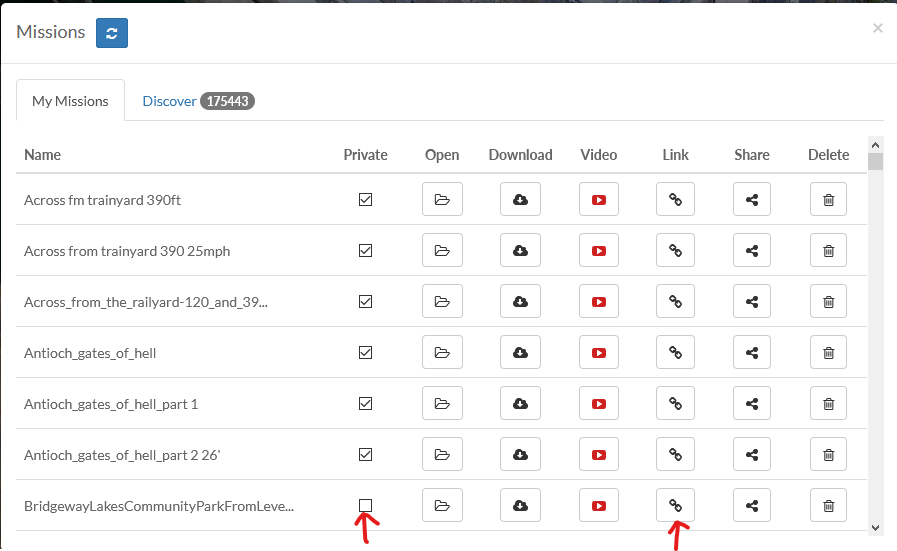Open the BridgewayLakesCommunityPark mission

tap(442, 505)
